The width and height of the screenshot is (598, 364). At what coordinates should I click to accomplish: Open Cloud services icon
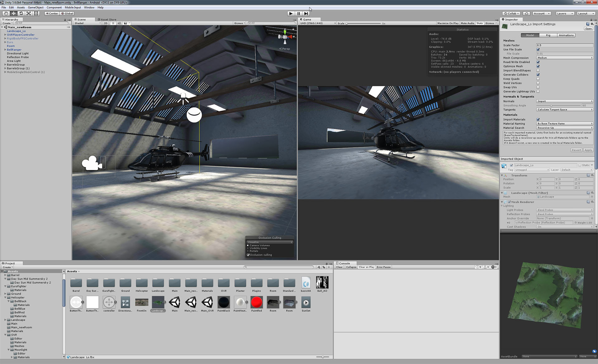[x=526, y=13]
